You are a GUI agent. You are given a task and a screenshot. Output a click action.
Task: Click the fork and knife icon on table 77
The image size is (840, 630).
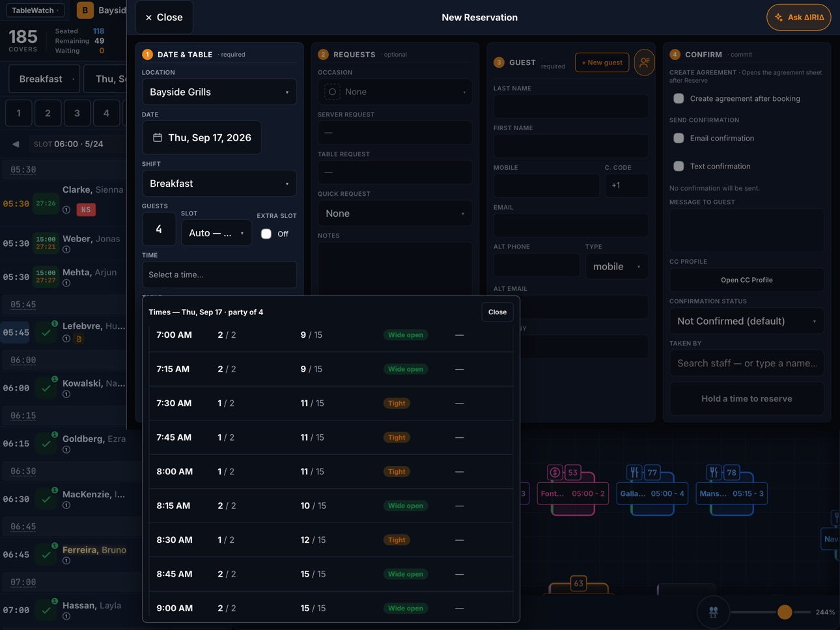[634, 472]
